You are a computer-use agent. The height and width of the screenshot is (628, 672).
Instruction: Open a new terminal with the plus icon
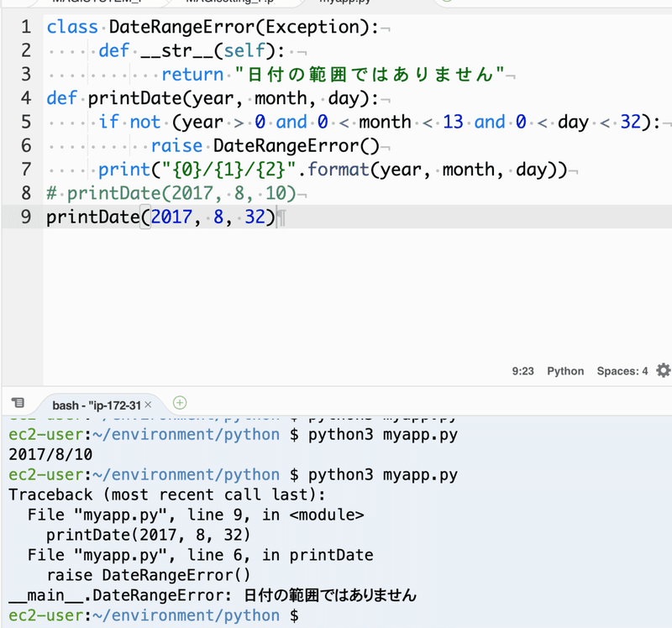(179, 403)
